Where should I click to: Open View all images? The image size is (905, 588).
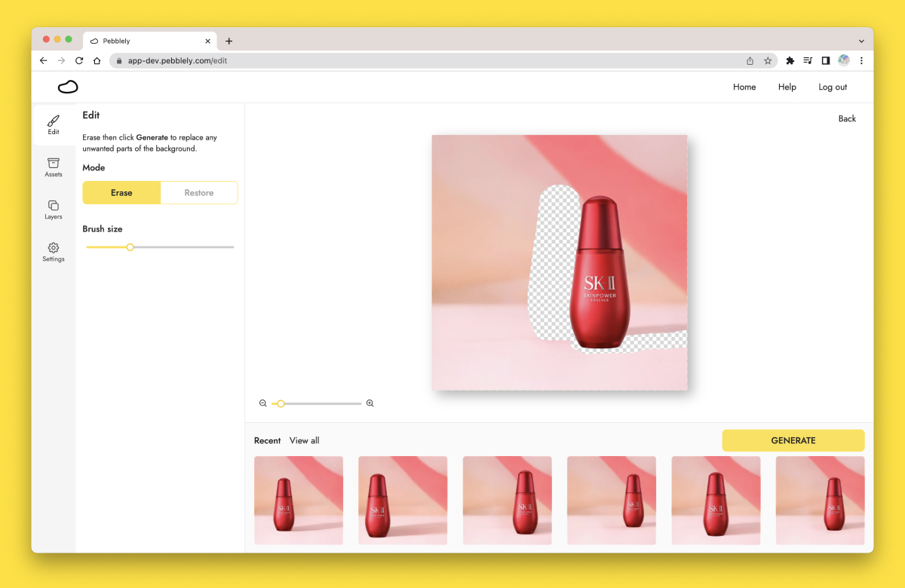pyautogui.click(x=305, y=440)
